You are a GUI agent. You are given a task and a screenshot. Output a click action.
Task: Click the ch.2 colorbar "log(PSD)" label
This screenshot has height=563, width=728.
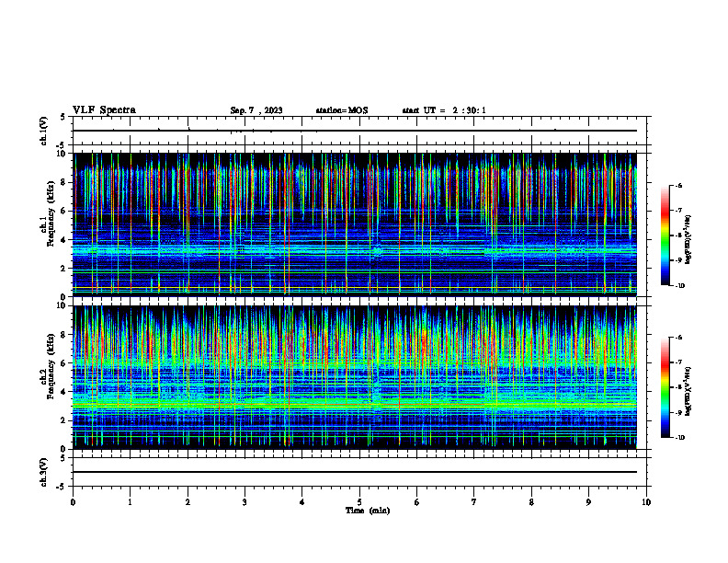coord(688,391)
